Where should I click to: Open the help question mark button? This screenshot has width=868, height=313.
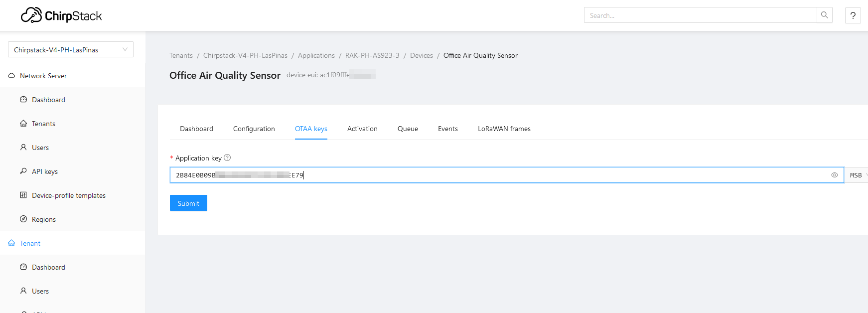853,15
